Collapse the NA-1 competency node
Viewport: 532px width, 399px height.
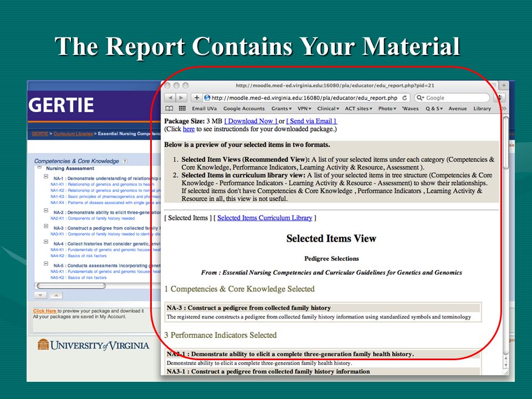46,176
